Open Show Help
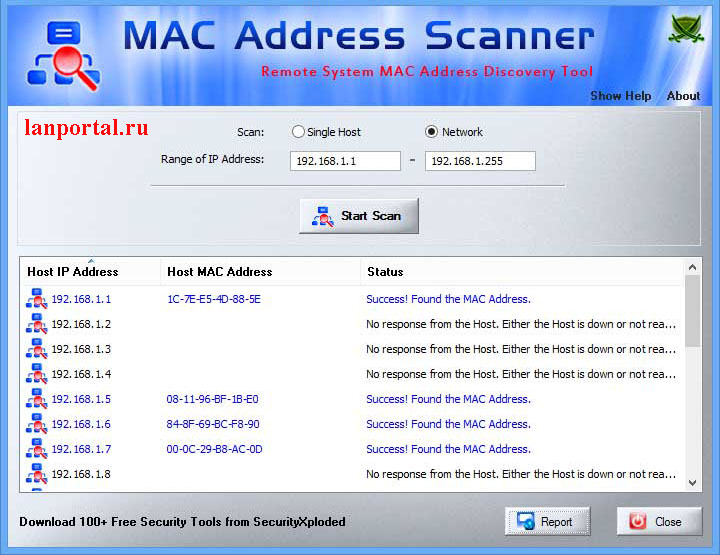The height and width of the screenshot is (555, 720). coord(620,96)
